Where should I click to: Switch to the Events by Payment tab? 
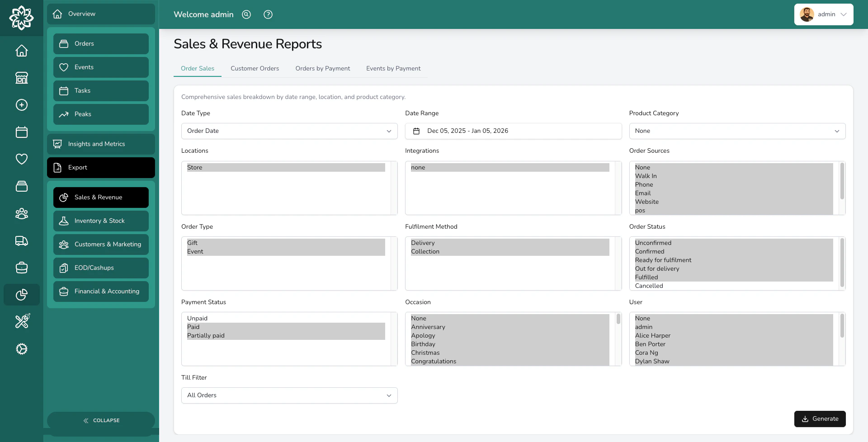click(x=393, y=68)
